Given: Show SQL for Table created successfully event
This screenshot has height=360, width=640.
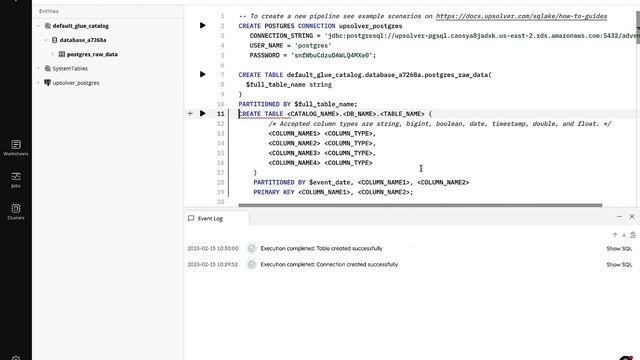Looking at the screenshot, I should tap(619, 249).
